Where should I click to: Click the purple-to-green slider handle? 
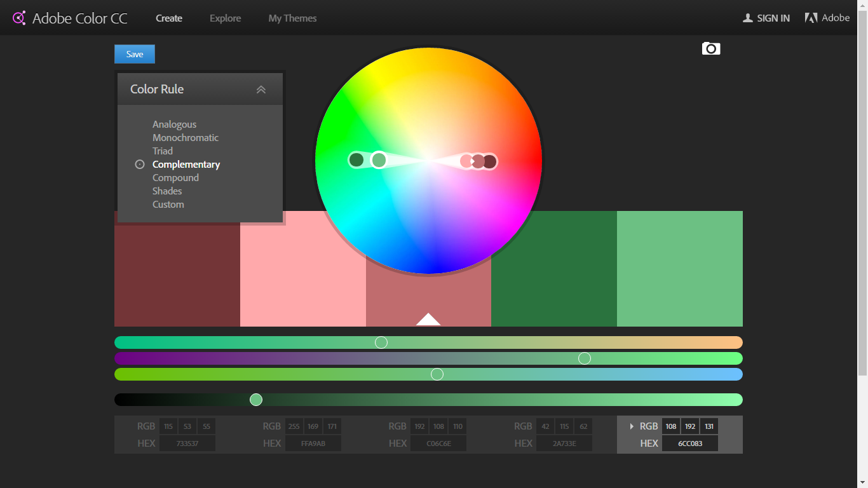click(585, 358)
